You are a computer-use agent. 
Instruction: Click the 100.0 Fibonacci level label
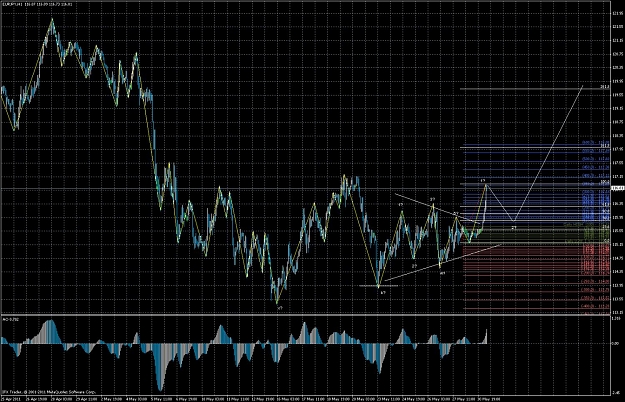605,182
